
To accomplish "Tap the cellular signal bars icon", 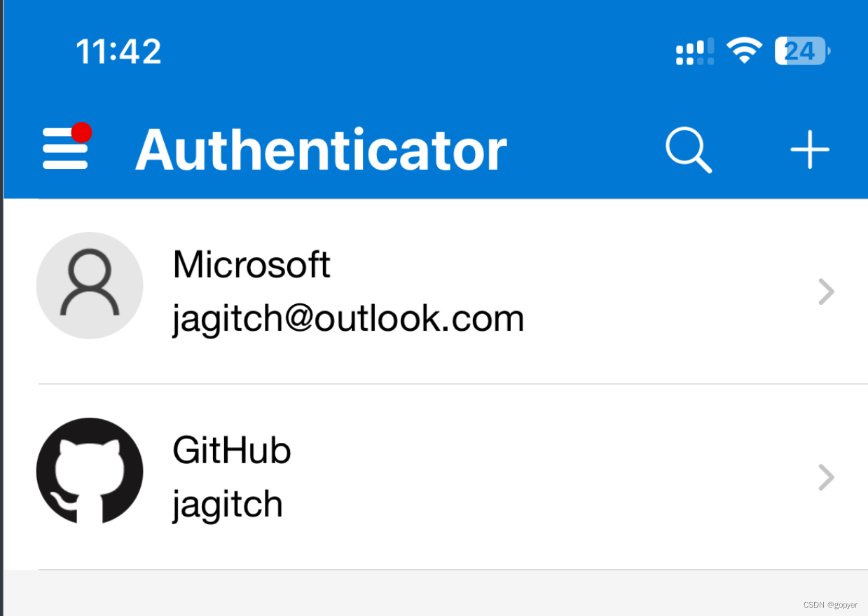I will tap(695, 51).
